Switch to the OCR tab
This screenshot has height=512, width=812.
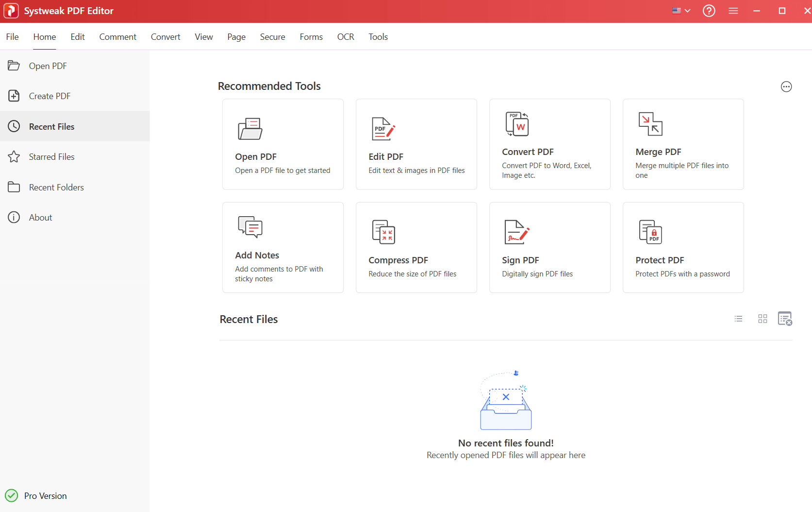pos(345,36)
